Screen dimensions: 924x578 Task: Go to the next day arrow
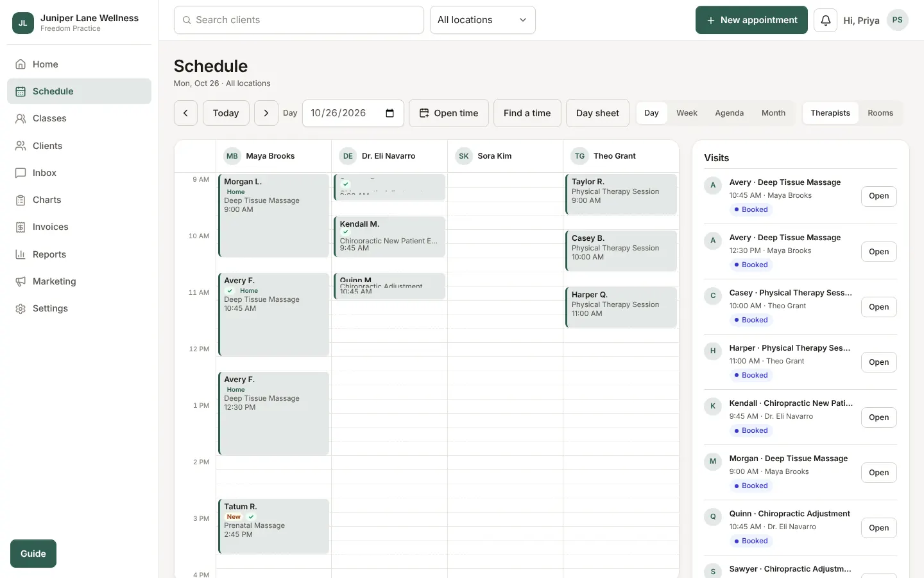266,113
